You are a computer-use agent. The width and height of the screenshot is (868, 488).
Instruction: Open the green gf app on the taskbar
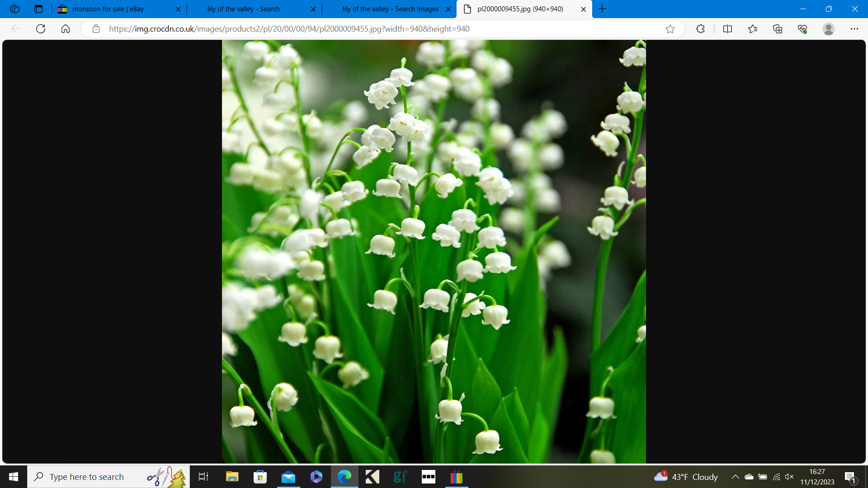pos(401,477)
